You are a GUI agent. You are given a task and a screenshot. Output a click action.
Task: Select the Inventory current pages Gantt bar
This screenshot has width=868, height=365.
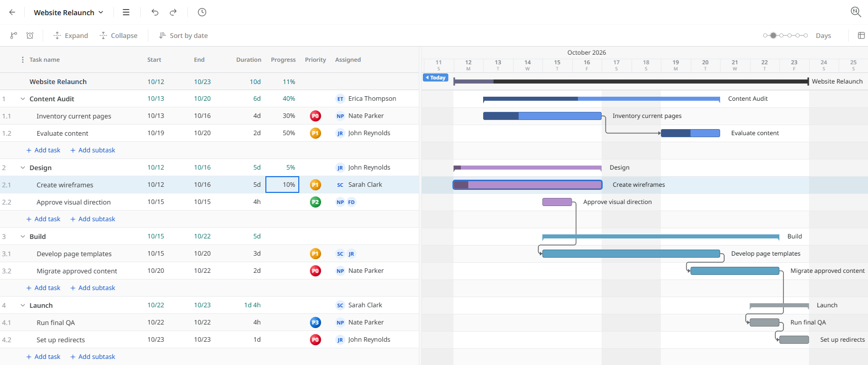[x=542, y=116]
